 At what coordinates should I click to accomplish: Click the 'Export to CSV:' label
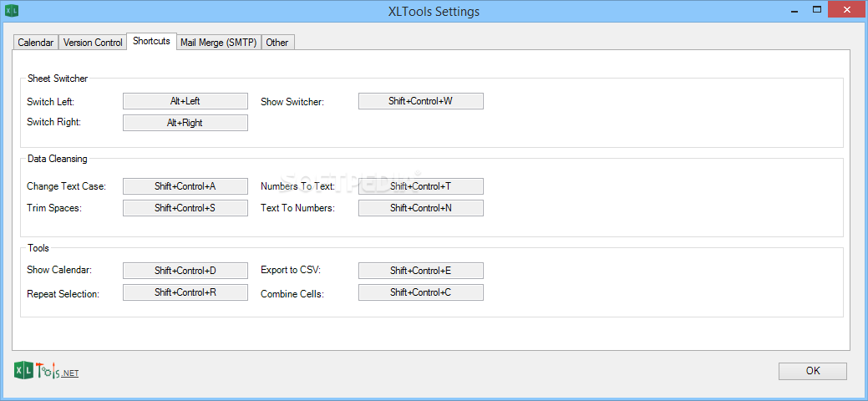coord(292,270)
